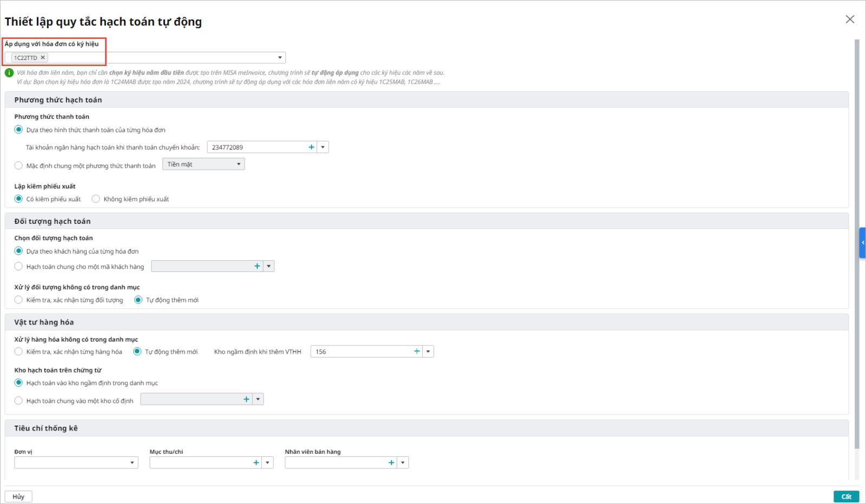Image resolution: width=866 pixels, height=504 pixels.
Task: Click the Cất save button
Action: click(846, 496)
